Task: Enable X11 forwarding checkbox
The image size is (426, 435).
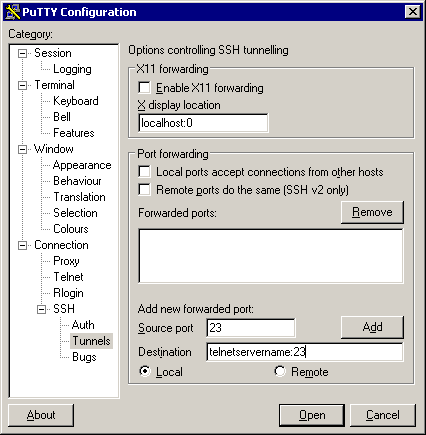Action: point(144,88)
